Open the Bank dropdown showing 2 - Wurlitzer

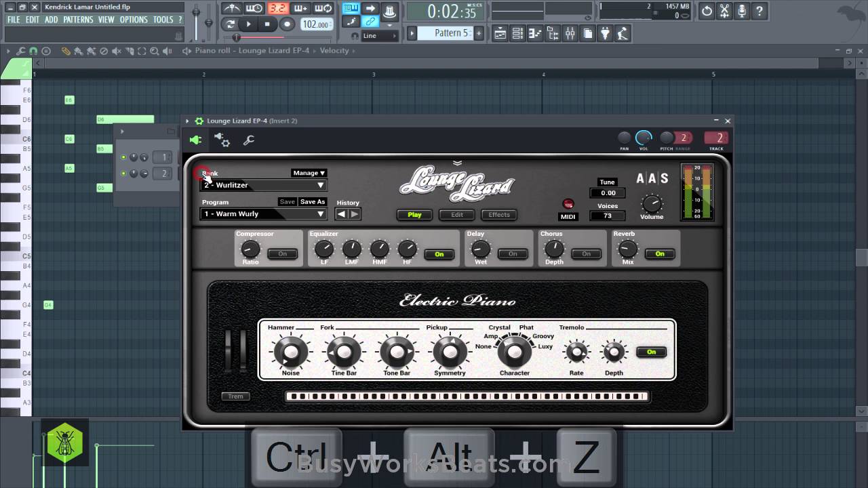(x=264, y=185)
